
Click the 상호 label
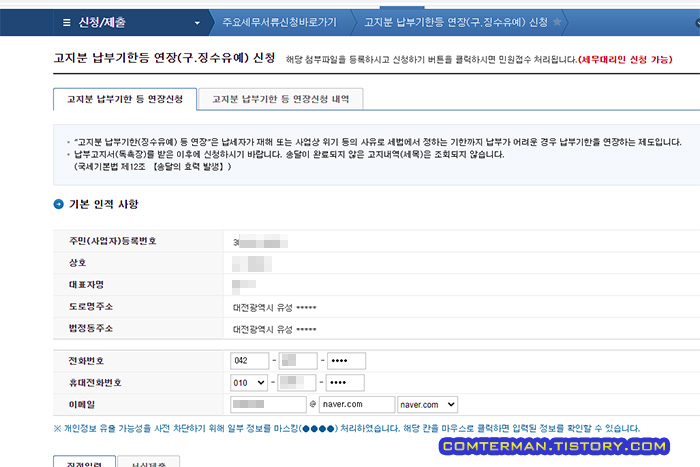tap(77, 263)
